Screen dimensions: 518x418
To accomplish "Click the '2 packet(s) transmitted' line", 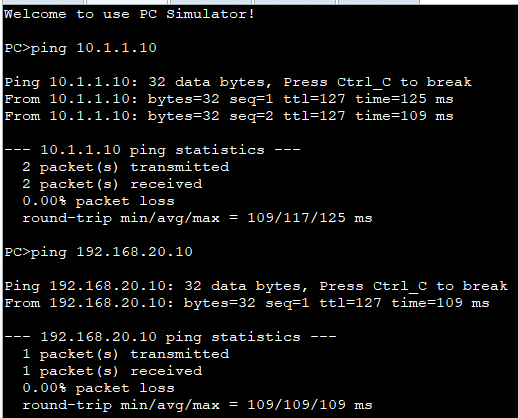I will tap(126, 167).
